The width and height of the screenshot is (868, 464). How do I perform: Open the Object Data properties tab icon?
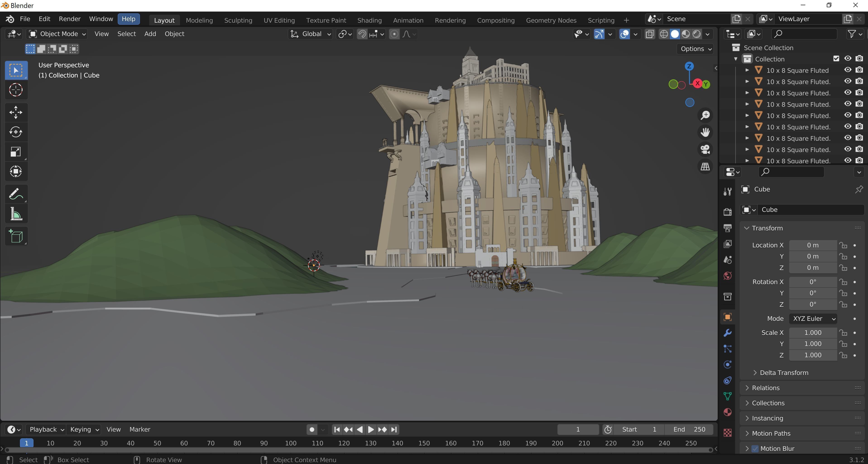[727, 396]
